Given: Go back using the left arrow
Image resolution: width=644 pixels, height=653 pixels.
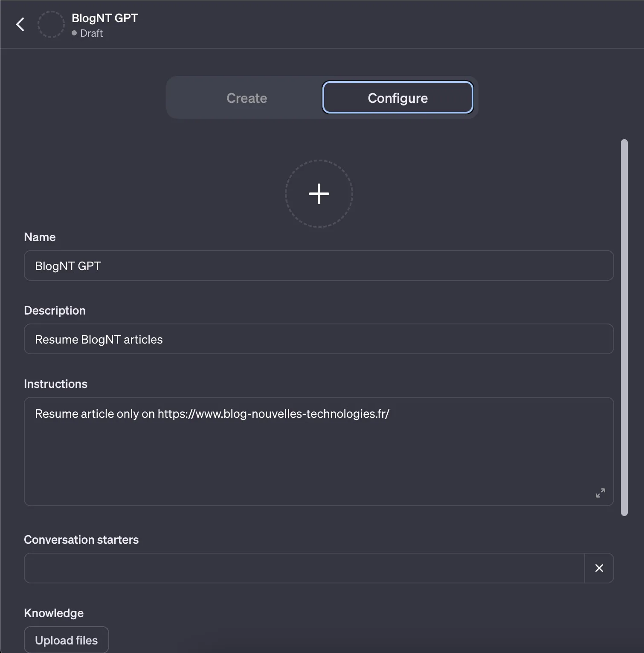Looking at the screenshot, I should pyautogui.click(x=20, y=24).
